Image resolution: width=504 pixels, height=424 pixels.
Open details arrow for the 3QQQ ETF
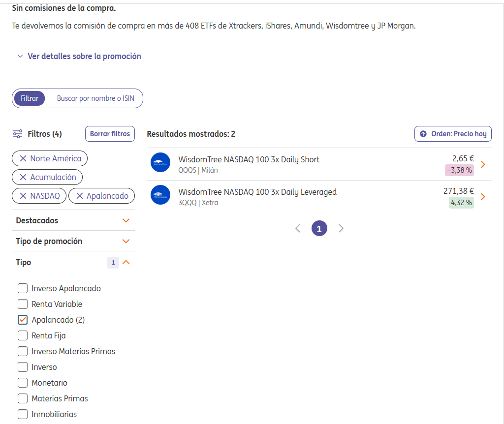click(483, 197)
